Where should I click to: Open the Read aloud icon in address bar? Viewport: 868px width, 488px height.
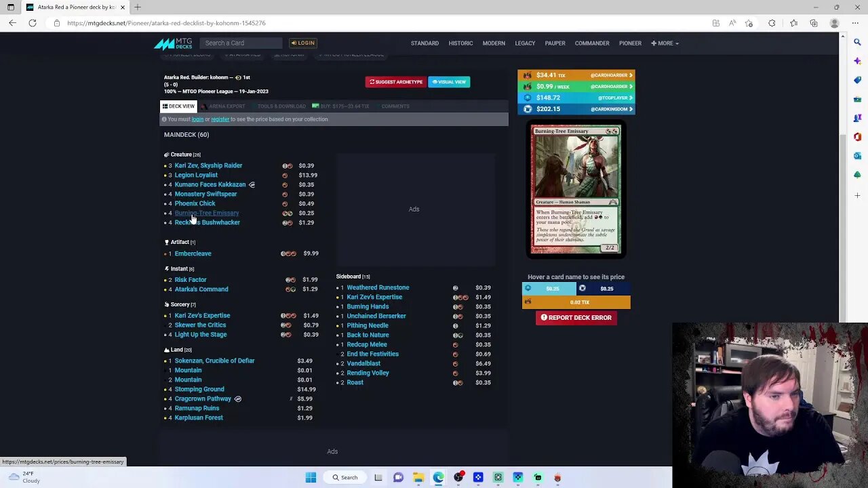tap(732, 23)
